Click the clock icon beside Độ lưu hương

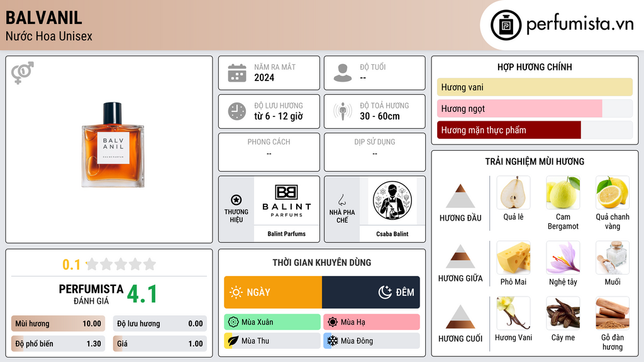pyautogui.click(x=237, y=111)
